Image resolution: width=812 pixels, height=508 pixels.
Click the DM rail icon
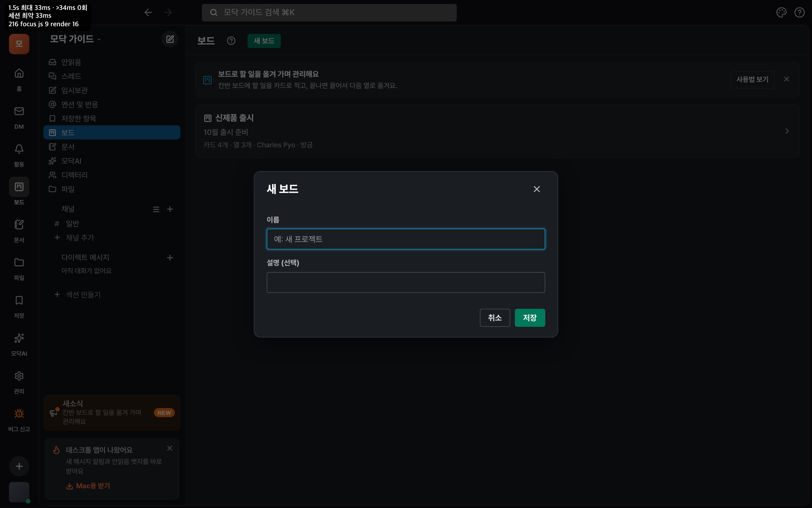[x=19, y=111]
